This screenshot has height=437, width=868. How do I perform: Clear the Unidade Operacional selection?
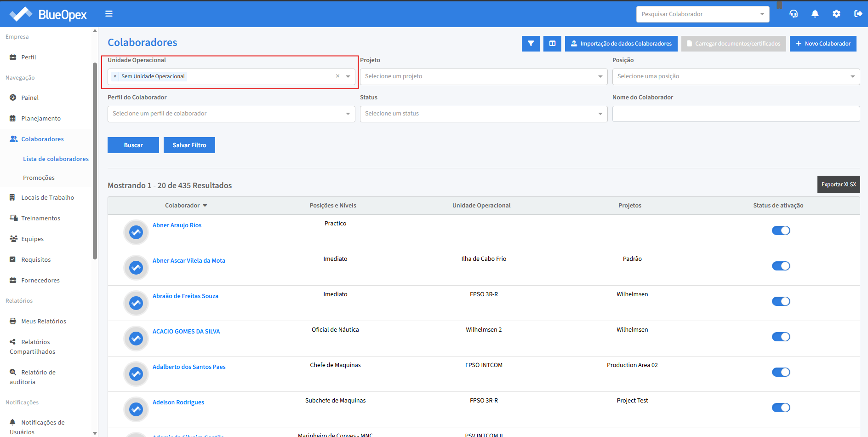(337, 76)
